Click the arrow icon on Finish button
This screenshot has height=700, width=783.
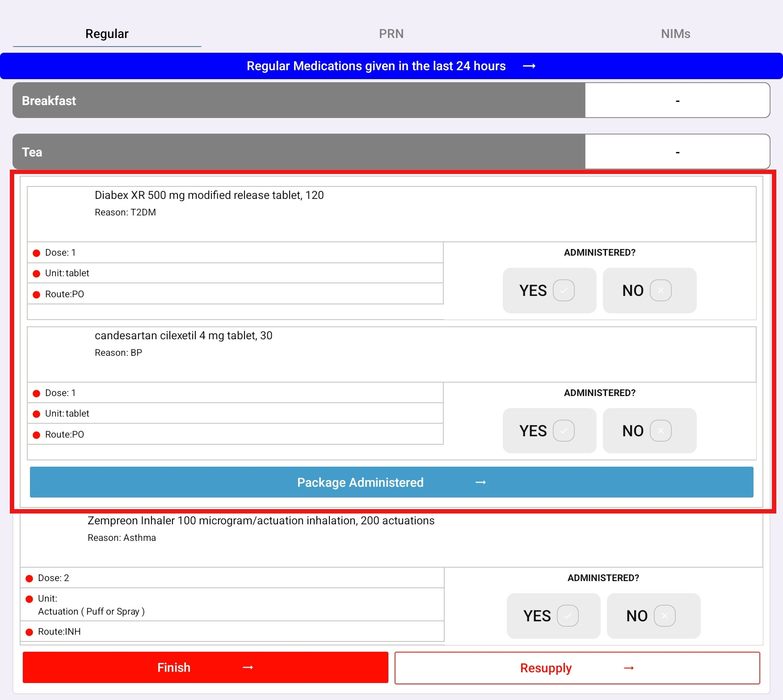[x=248, y=667]
